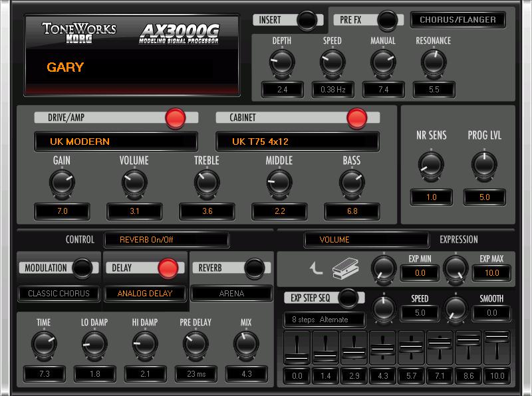The height and width of the screenshot is (396, 532).
Task: Toggle the PRE FX switch
Action: [388, 20]
